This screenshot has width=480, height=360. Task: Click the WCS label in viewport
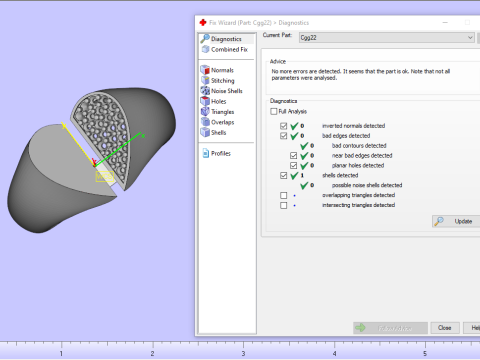click(105, 176)
